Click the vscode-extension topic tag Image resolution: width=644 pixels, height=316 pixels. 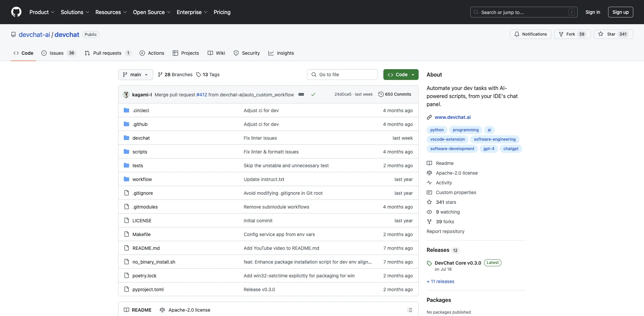[x=447, y=139]
